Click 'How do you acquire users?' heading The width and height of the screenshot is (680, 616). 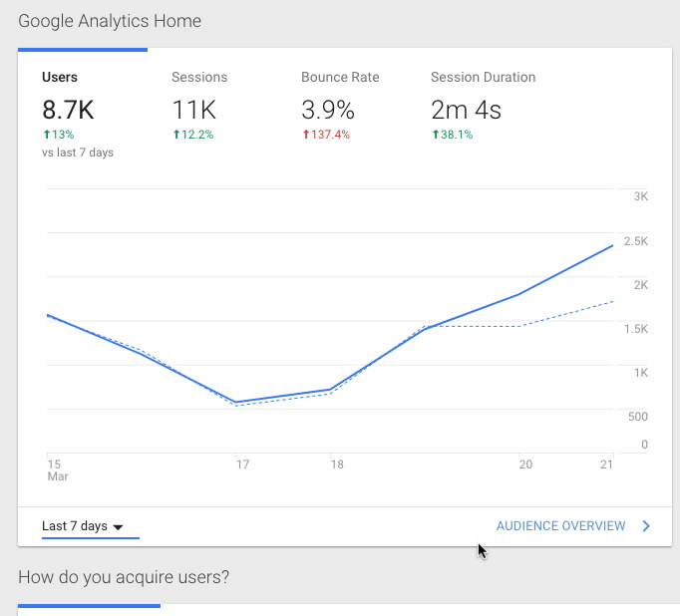point(124,577)
